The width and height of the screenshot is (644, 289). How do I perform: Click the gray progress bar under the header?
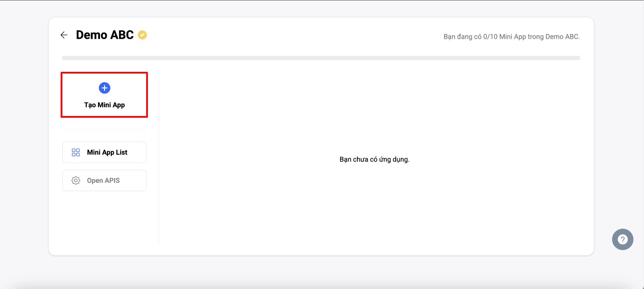pos(321,58)
